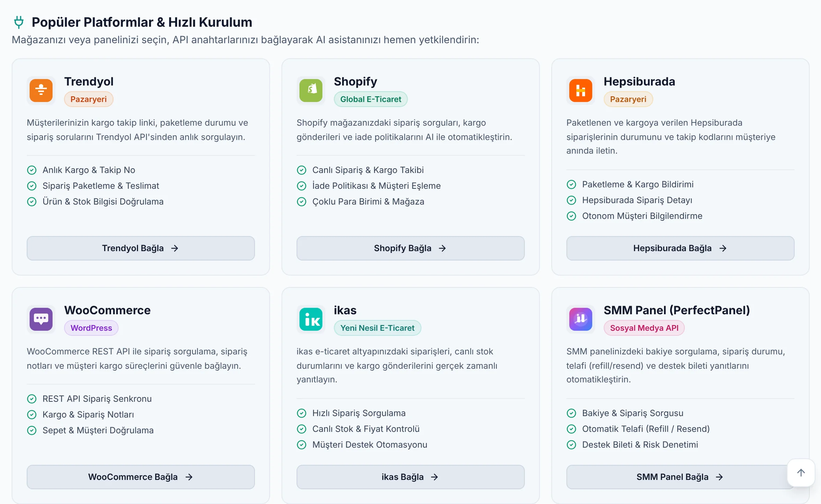Click the text Destek Bileti & Risk Denetimi
Screen dimensions: 821x504
pos(640,444)
